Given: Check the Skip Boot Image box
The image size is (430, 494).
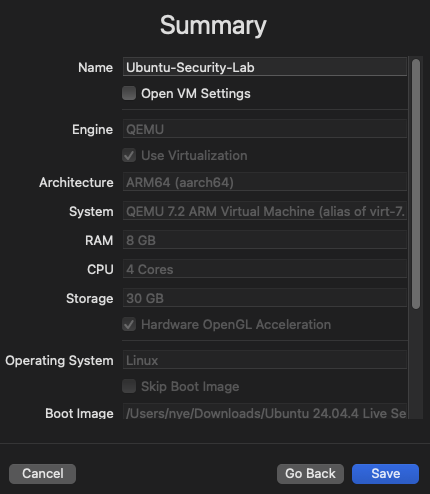Looking at the screenshot, I should tap(129, 386).
